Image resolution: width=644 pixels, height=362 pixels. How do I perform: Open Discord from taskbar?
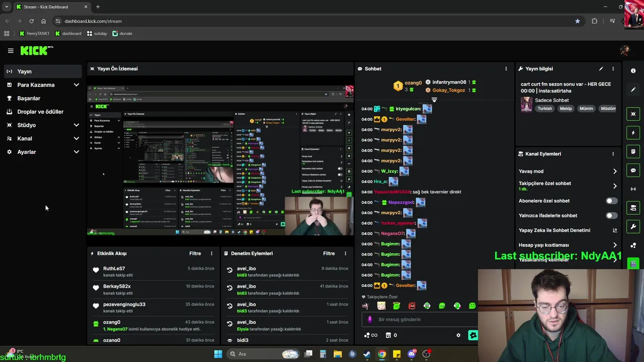click(x=412, y=354)
